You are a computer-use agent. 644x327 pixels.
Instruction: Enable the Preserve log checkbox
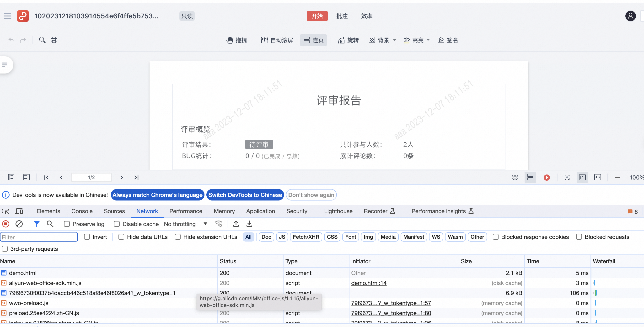click(67, 224)
